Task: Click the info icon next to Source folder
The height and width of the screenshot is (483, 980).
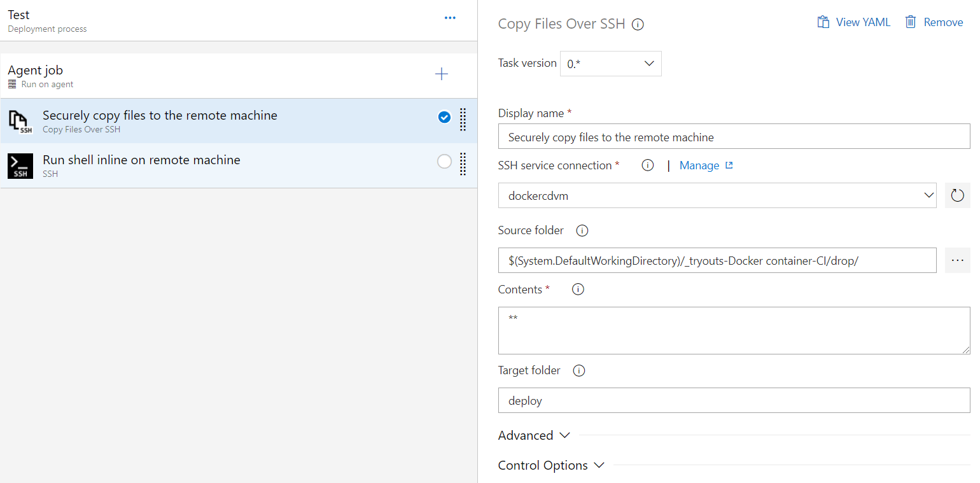Action: coord(582,230)
